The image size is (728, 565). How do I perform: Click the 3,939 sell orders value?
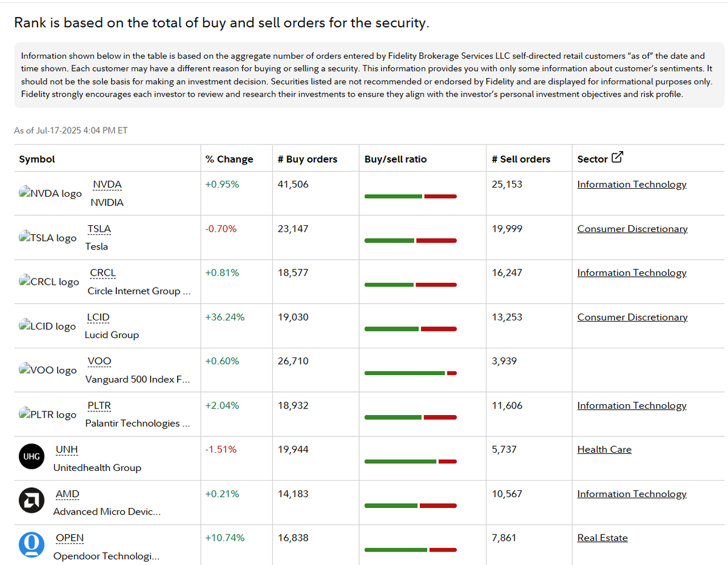click(x=504, y=361)
